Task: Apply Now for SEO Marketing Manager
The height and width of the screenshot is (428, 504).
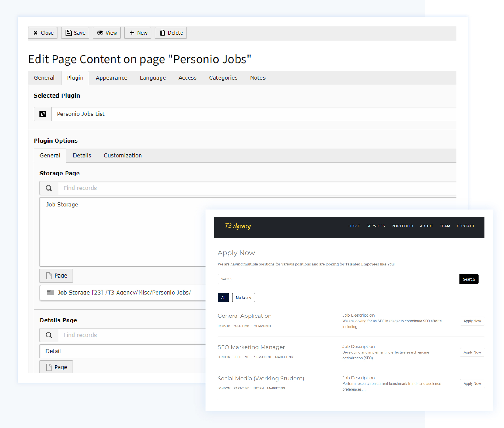Action: point(472,352)
